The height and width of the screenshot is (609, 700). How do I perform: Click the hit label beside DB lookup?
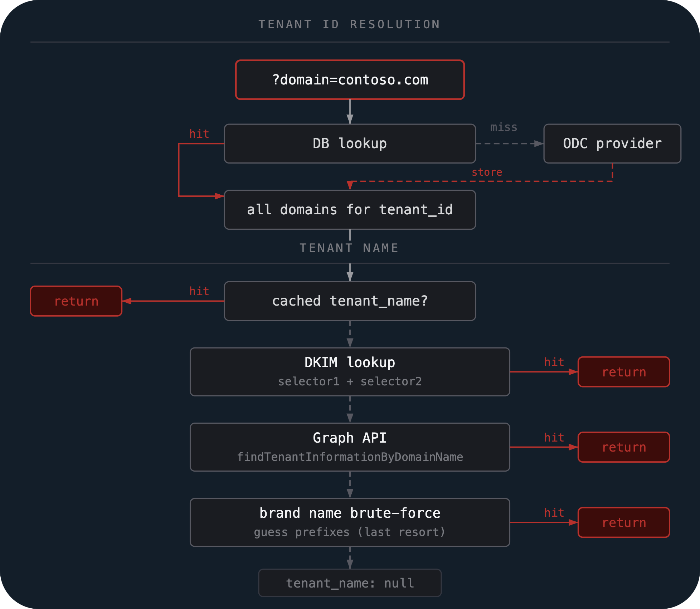click(x=199, y=134)
